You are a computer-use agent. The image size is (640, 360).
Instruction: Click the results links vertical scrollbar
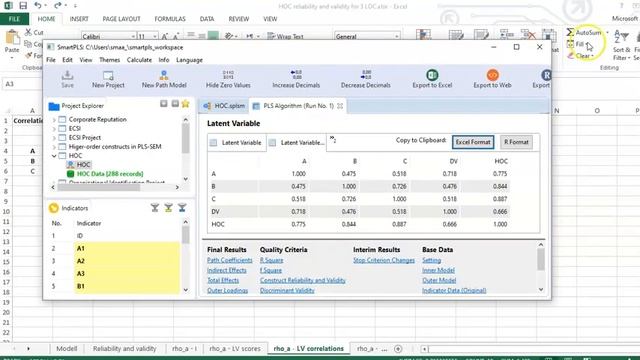(541, 260)
